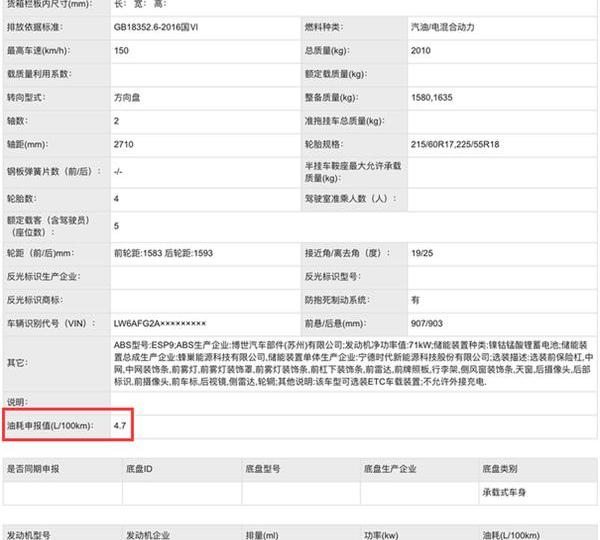Click the 转向型式 label

[x=26, y=98]
